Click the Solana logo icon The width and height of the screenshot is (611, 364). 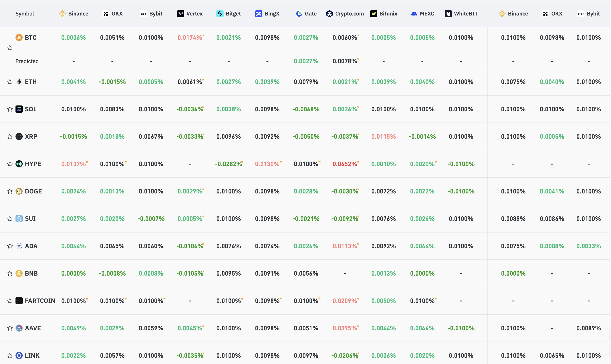[19, 109]
